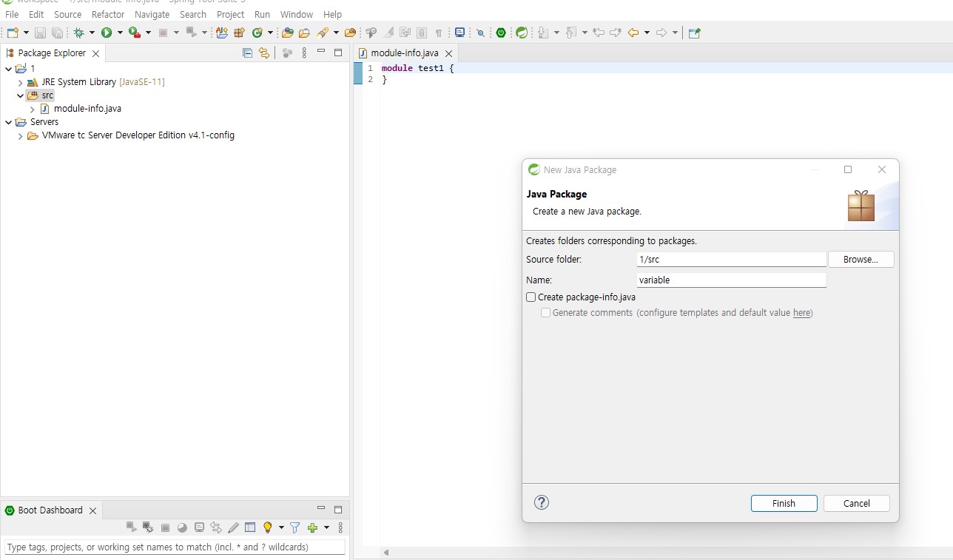Click the green Spring leaf toolbar icon
This screenshot has height=560, width=953.
(522, 33)
